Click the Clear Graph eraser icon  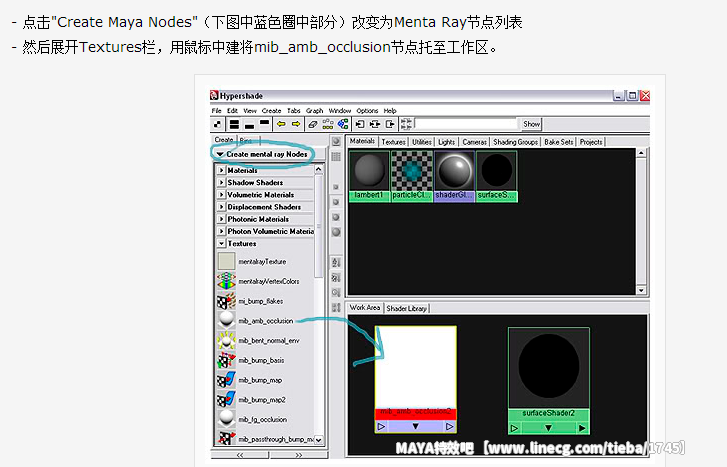point(313,124)
